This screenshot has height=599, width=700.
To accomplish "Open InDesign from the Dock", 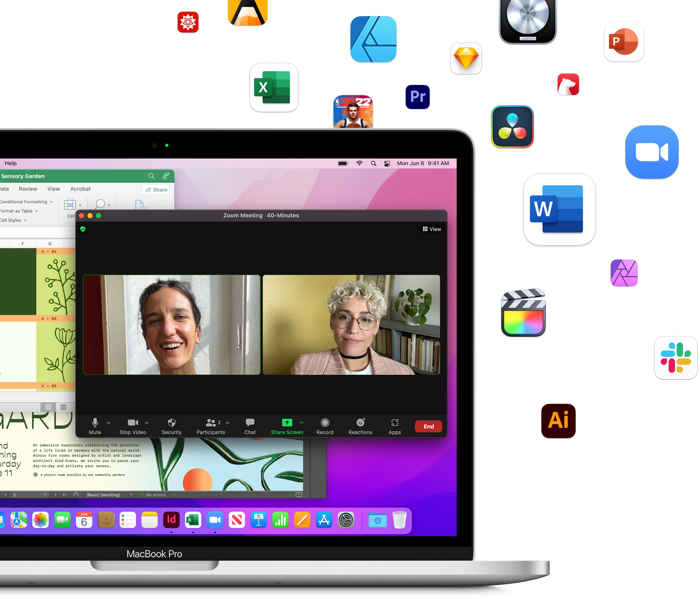I will (x=171, y=520).
